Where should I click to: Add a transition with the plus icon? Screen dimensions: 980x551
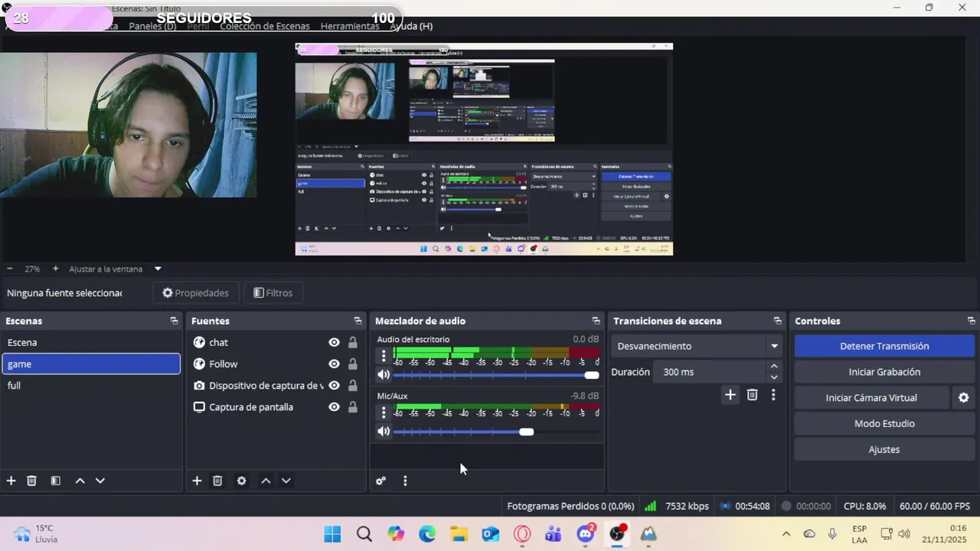[x=730, y=395]
